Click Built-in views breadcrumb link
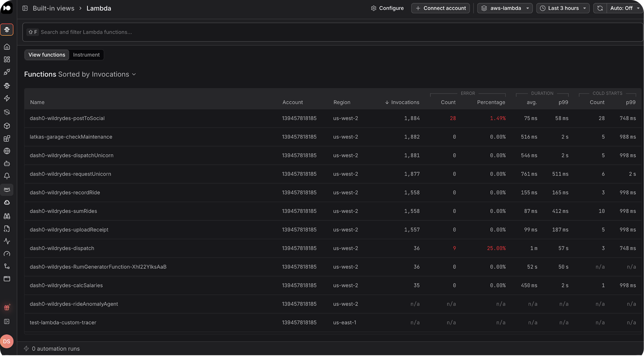644x361 pixels. tap(53, 8)
